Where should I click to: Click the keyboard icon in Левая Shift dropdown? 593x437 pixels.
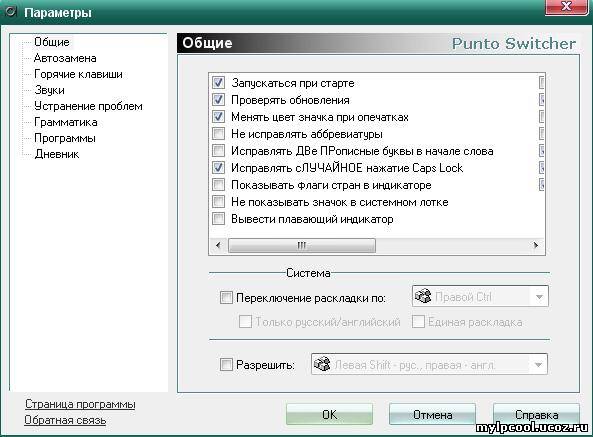click(x=322, y=364)
